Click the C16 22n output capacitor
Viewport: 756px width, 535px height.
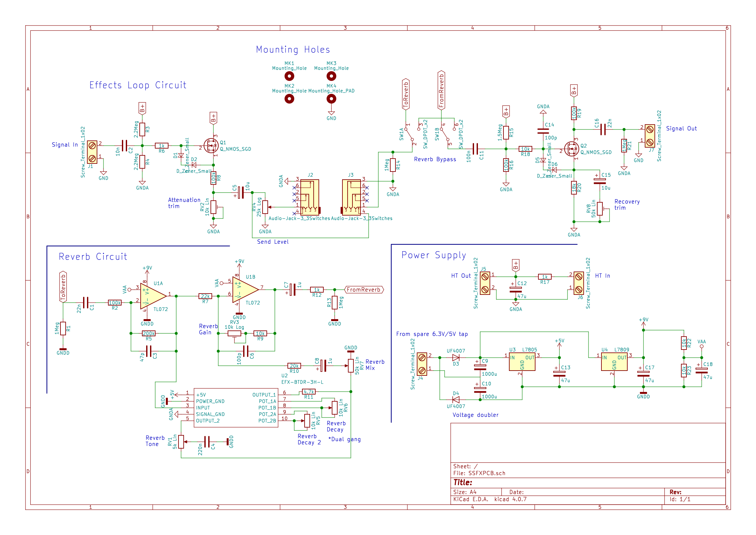point(603,129)
